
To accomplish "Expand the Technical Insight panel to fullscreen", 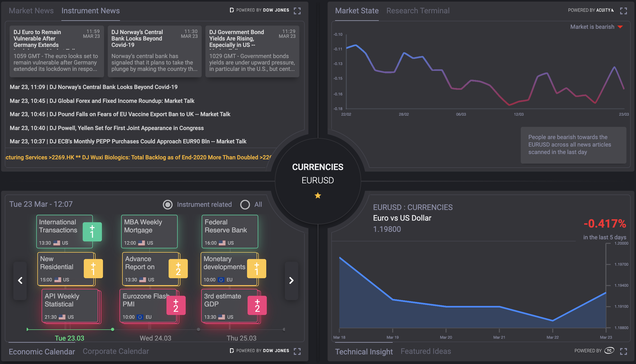I will 623,351.
